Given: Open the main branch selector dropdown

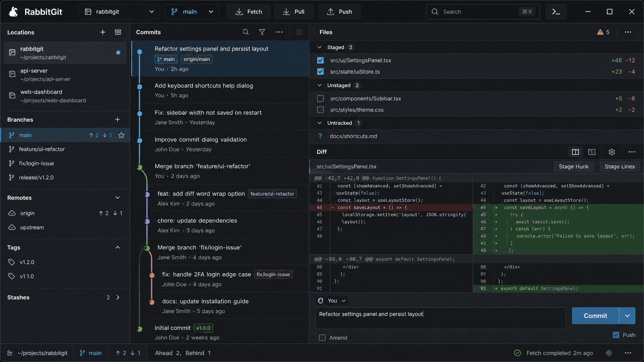Looking at the screenshot, I should 192,12.
